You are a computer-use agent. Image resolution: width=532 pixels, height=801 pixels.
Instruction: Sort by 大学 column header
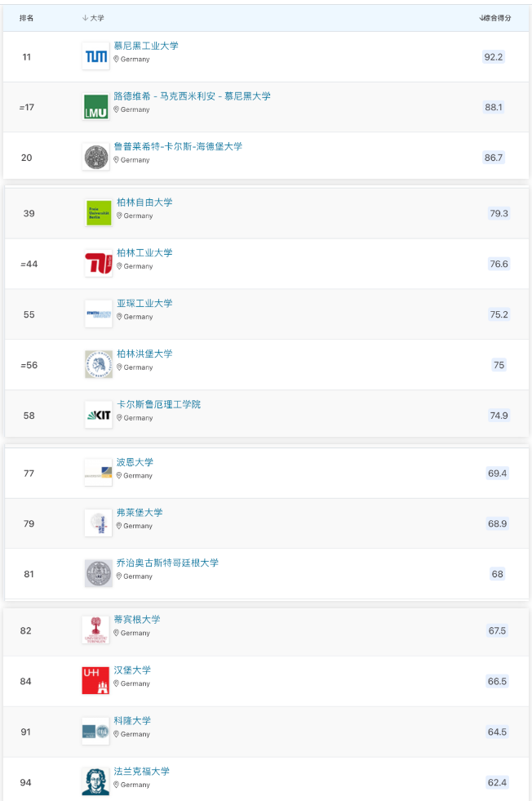pos(93,18)
